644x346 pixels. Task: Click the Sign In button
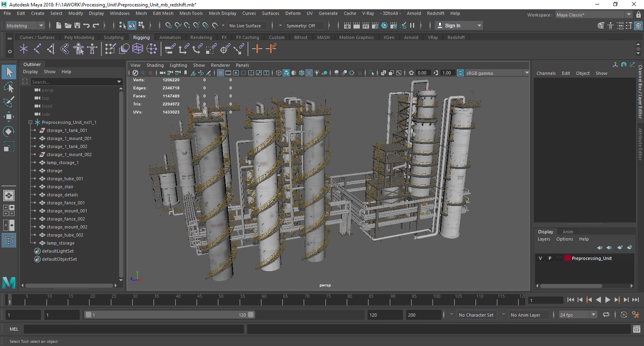click(452, 25)
